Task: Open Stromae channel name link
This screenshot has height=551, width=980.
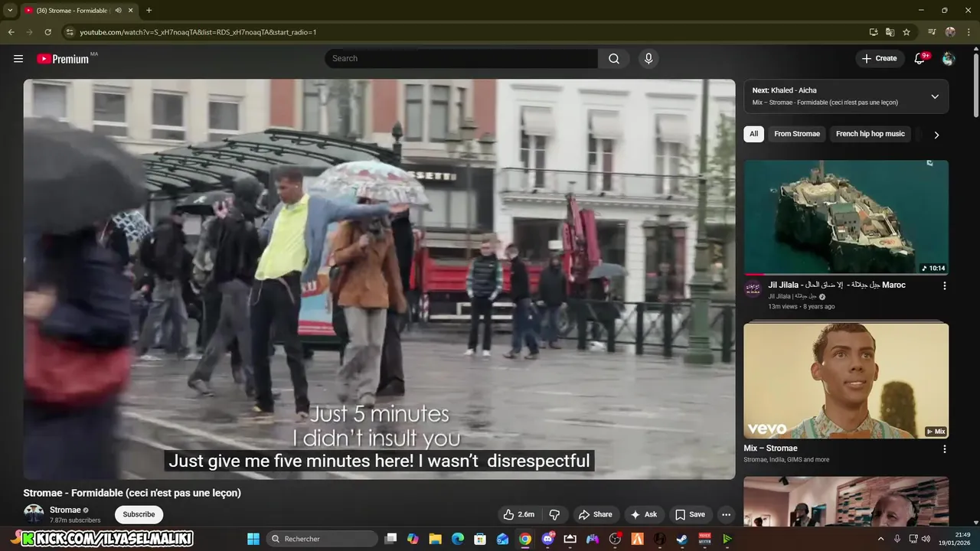Action: [65, 510]
